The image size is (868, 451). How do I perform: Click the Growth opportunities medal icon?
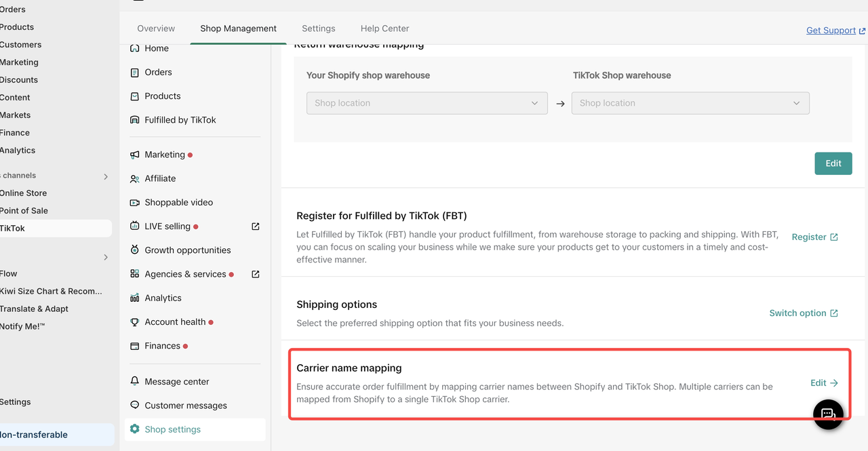click(x=134, y=250)
